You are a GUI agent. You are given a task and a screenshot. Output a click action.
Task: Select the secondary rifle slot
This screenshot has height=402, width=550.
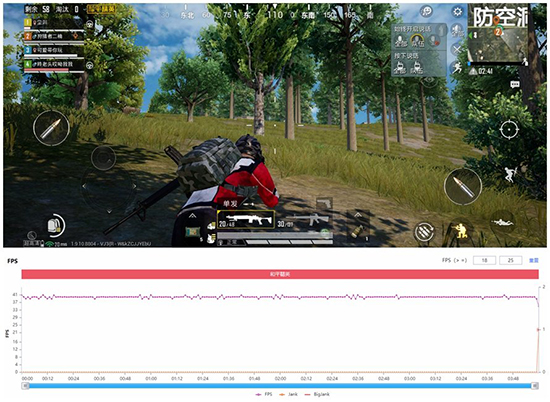pyautogui.click(x=304, y=220)
